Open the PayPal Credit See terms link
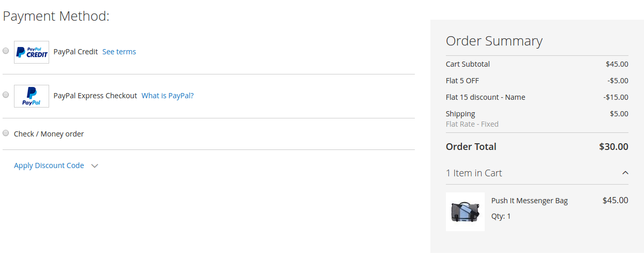Screen dimensions: 644x257 119,52
